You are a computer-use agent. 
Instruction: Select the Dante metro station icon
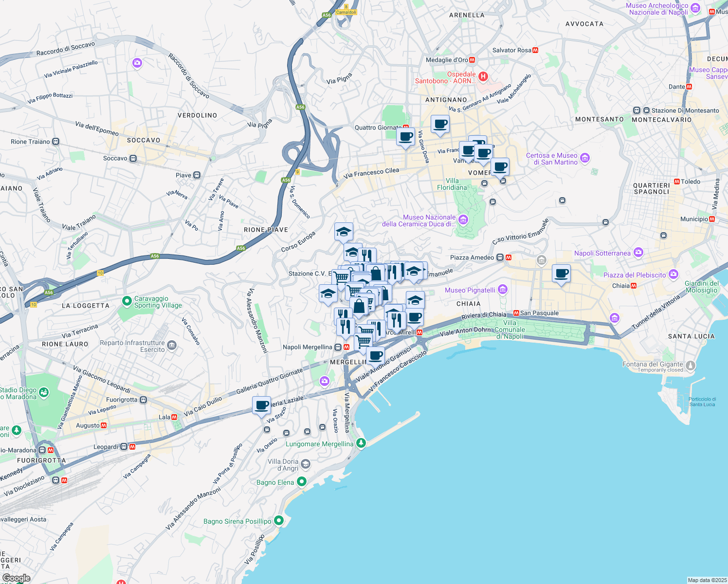coord(689,87)
